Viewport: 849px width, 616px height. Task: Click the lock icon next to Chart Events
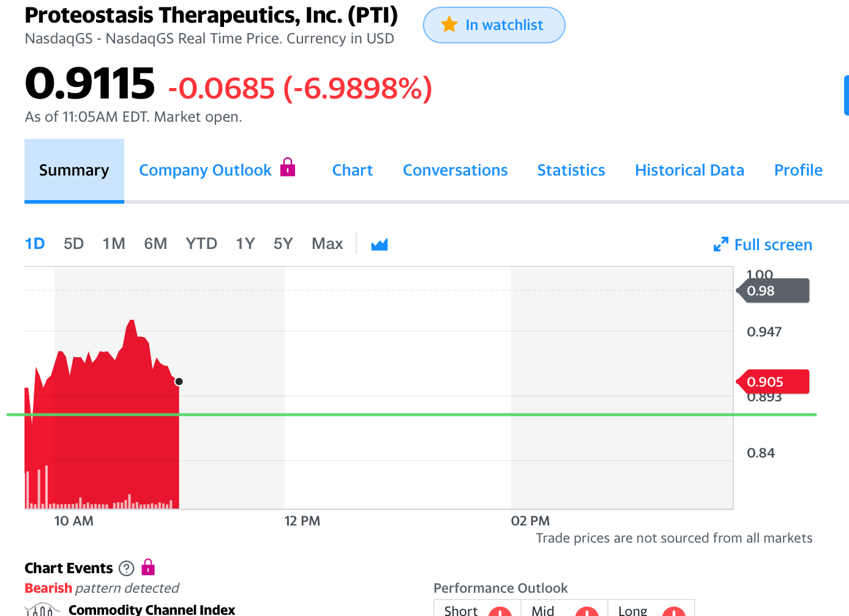tap(148, 567)
